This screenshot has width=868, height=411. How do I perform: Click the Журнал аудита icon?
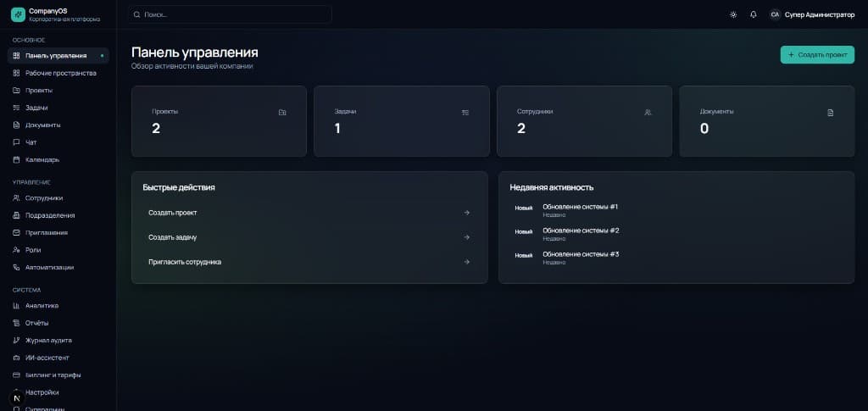click(x=16, y=340)
